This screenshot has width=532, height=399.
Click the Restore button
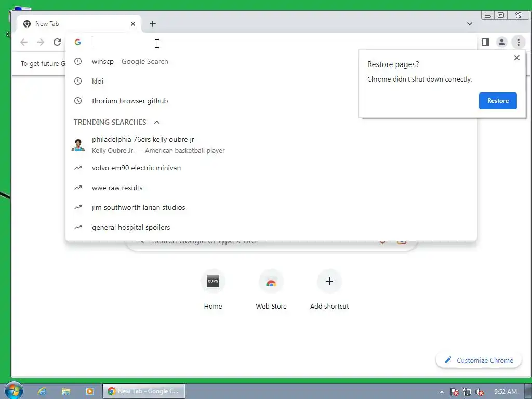click(498, 101)
